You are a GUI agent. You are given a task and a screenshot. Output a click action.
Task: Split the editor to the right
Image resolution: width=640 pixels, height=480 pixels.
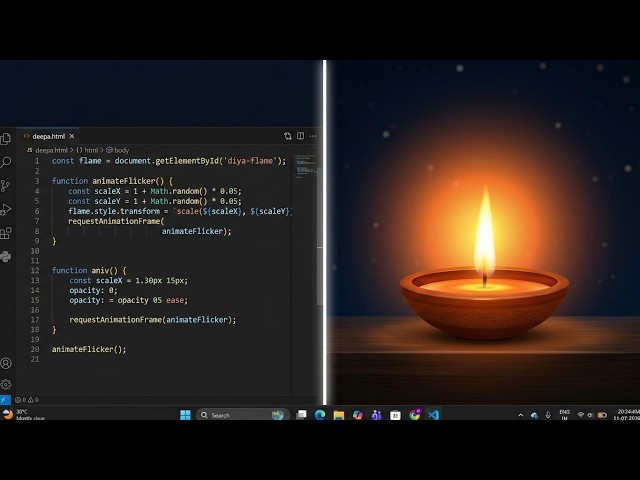(300, 136)
